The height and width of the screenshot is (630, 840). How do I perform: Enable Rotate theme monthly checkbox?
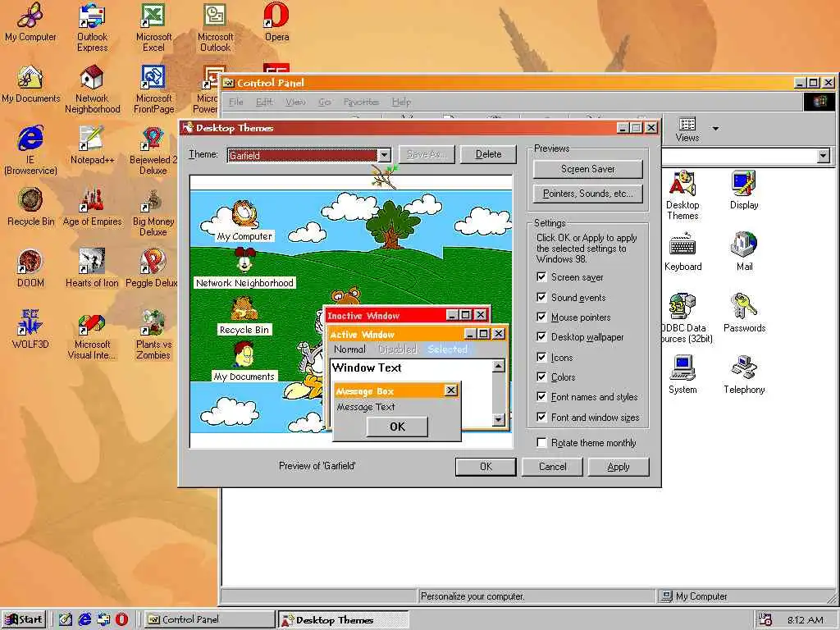click(x=541, y=442)
